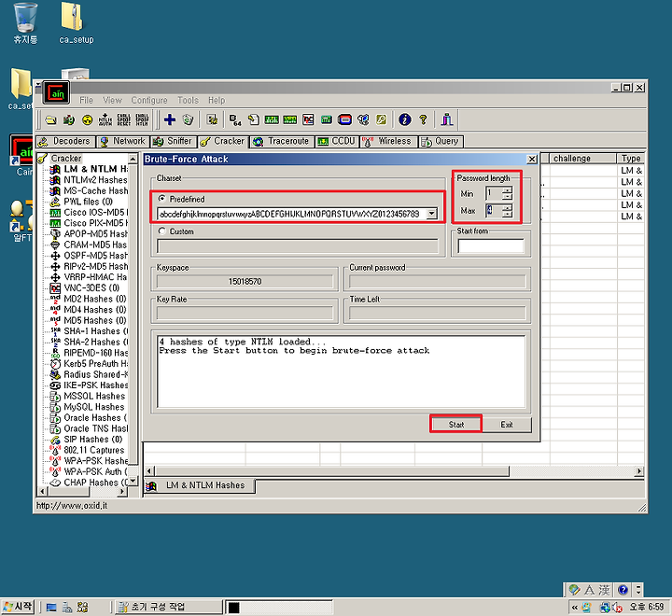
Task: Switch to the Wireless tab
Action: tap(388, 141)
